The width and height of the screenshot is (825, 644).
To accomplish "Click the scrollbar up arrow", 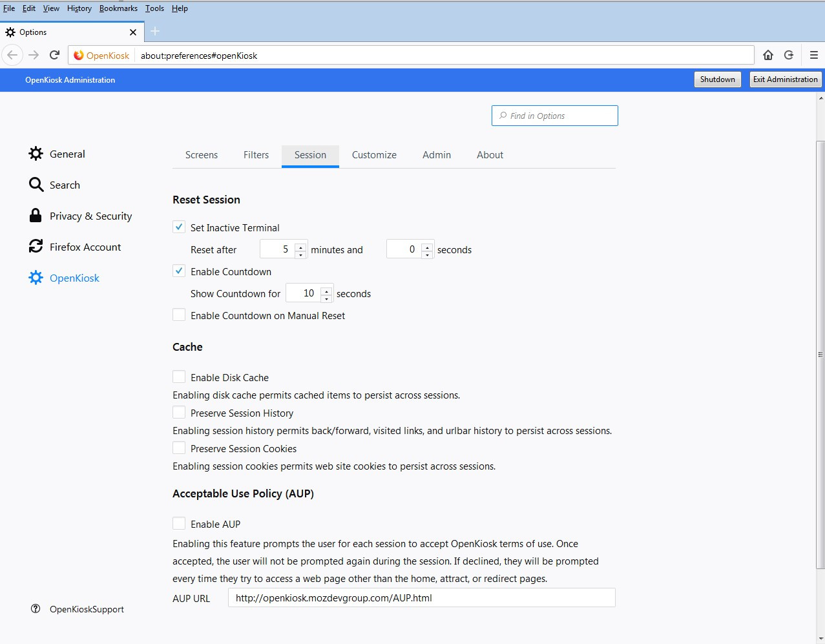I will [820, 98].
